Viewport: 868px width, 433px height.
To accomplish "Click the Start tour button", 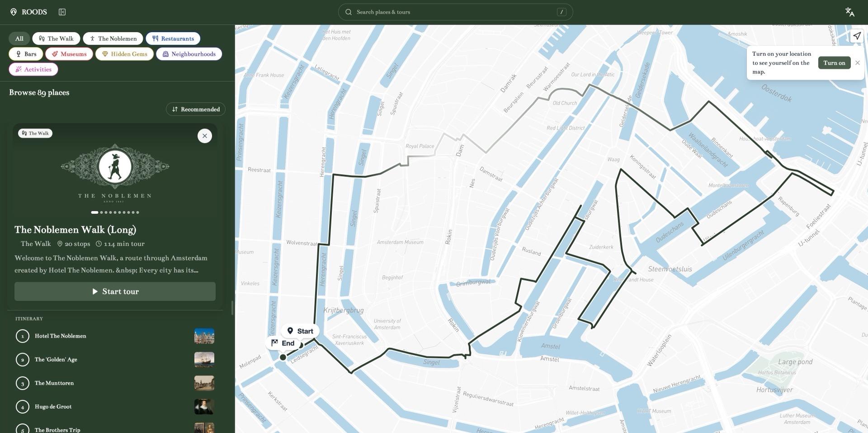I will (115, 291).
